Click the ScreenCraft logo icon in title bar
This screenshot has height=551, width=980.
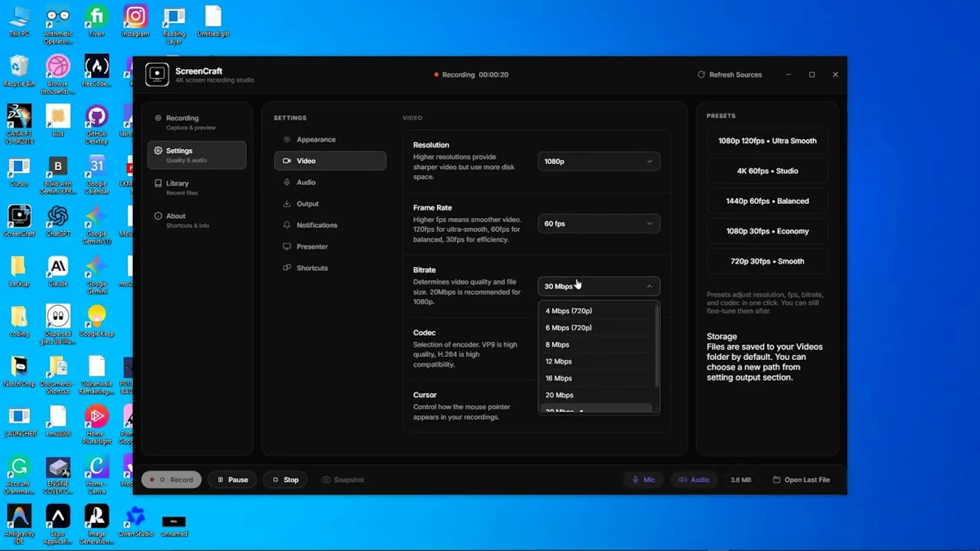[x=157, y=75]
